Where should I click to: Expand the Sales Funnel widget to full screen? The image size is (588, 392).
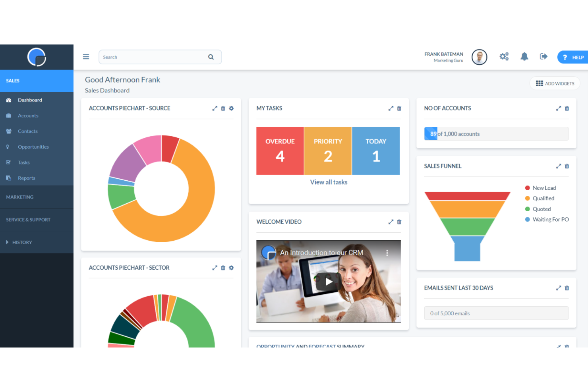558,166
